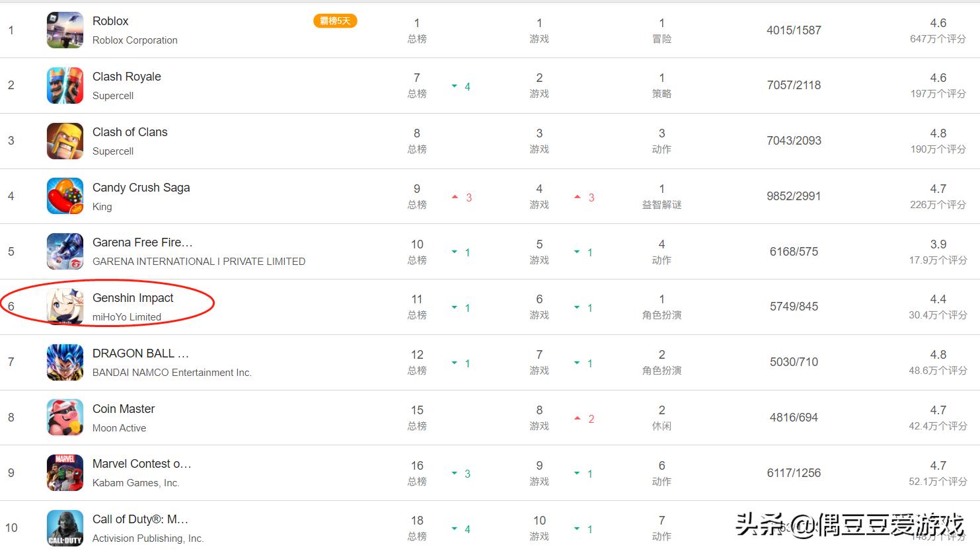Screen dimensions: 980x553
Task: Click Roblox rating 647万个评分
Action: click(x=938, y=39)
